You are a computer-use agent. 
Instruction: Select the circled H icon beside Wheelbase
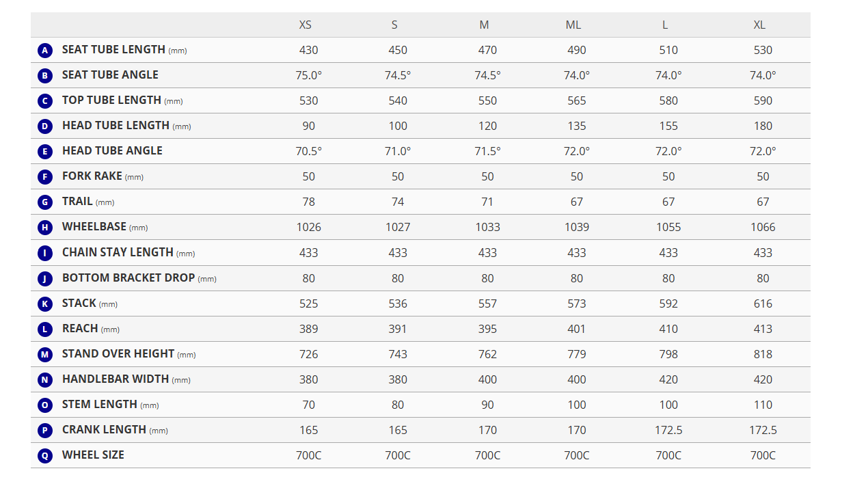click(45, 228)
